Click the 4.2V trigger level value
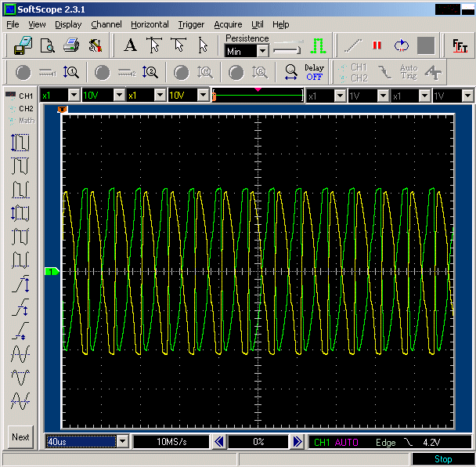 (x=431, y=443)
